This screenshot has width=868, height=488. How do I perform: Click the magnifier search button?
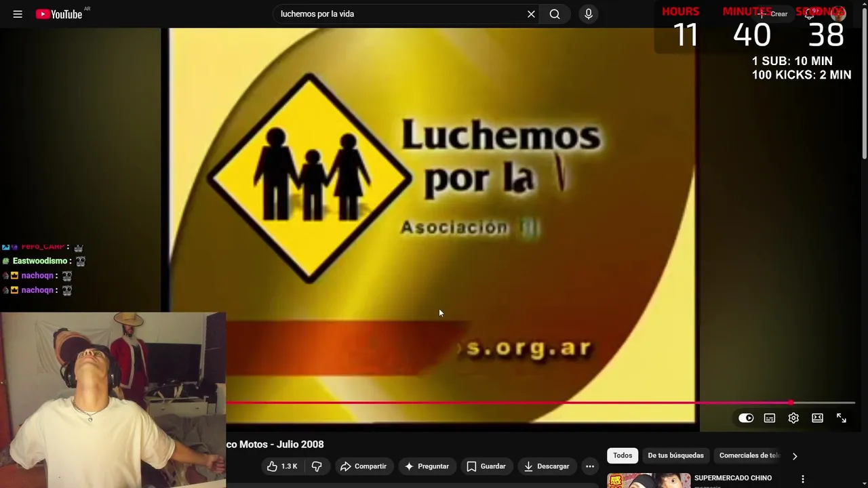(555, 14)
